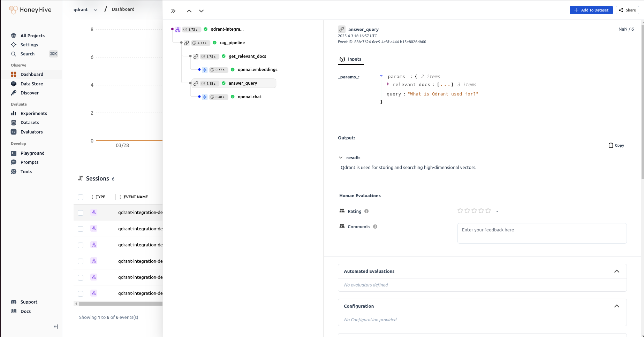
Task: Click the Playground terminal icon
Action: 14,153
